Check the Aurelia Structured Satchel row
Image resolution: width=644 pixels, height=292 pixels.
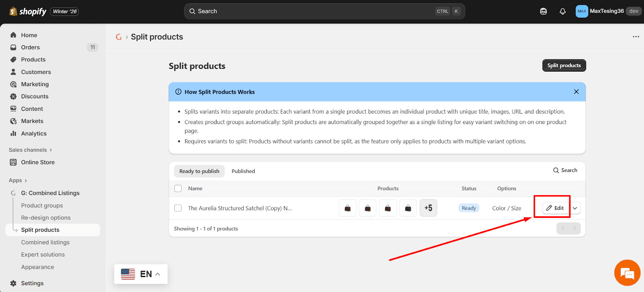(178, 208)
